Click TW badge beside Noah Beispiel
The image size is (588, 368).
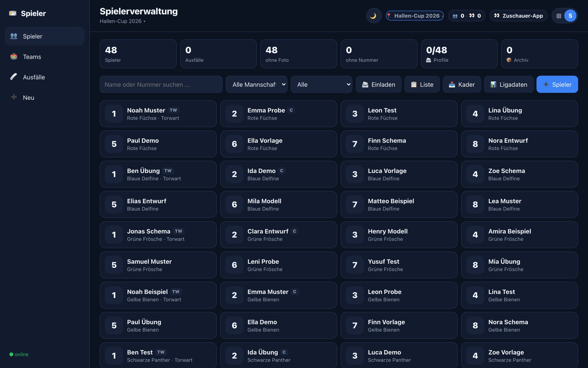click(176, 292)
